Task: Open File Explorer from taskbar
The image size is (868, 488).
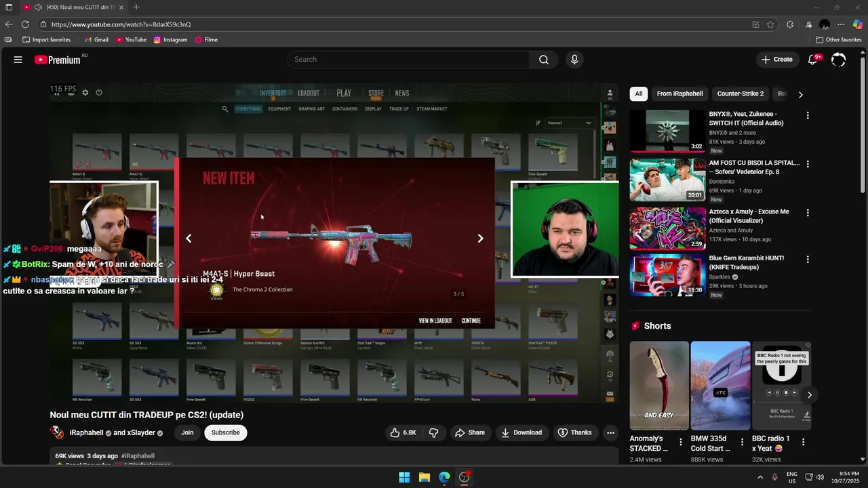Action: click(x=424, y=477)
